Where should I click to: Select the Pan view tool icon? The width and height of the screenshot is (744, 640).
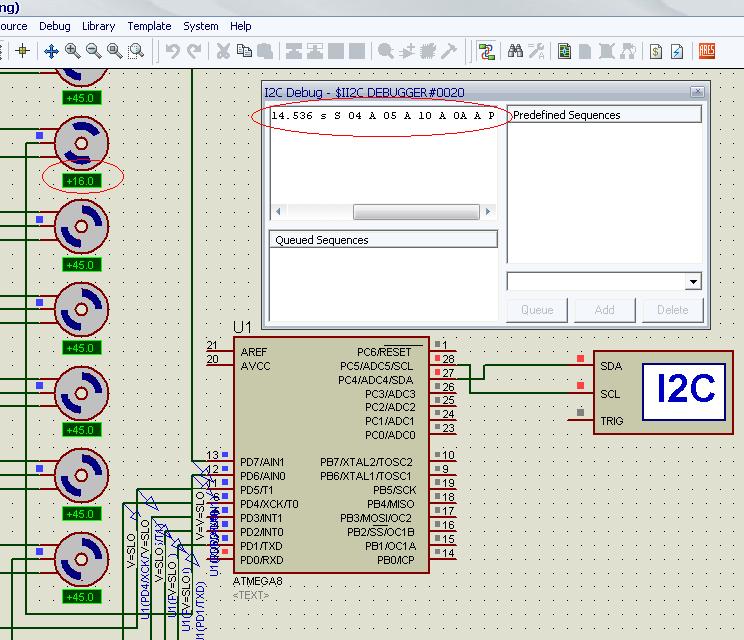(x=51, y=51)
